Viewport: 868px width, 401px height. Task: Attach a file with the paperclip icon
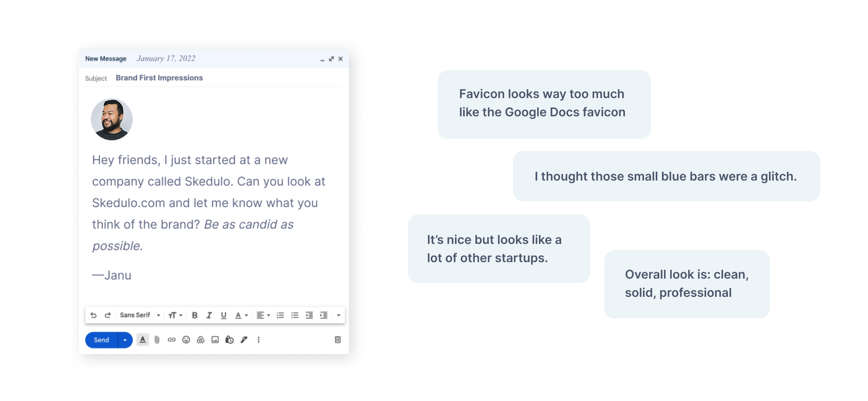point(157,340)
